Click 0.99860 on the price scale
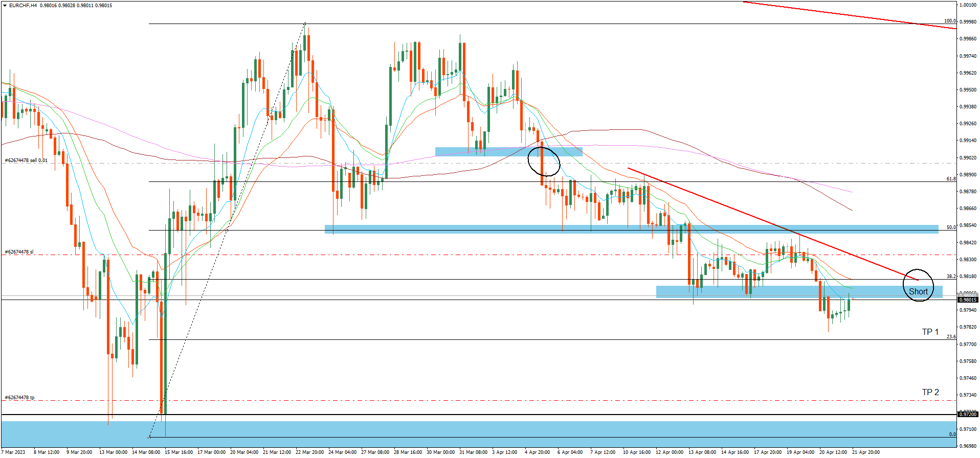The width and height of the screenshot is (980, 458). [x=968, y=39]
